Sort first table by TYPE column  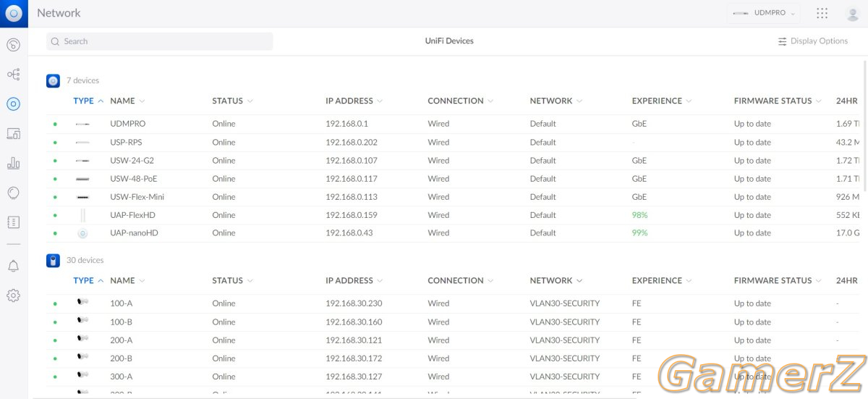[88, 101]
